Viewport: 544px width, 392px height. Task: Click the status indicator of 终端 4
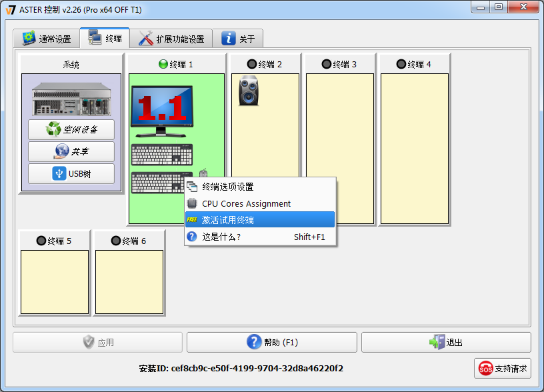coord(401,64)
